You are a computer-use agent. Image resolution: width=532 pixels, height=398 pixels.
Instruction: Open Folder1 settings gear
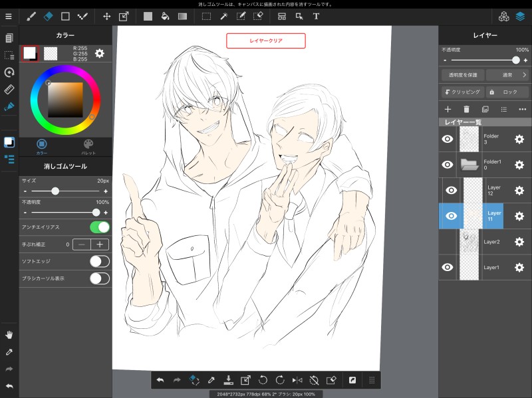coord(519,165)
